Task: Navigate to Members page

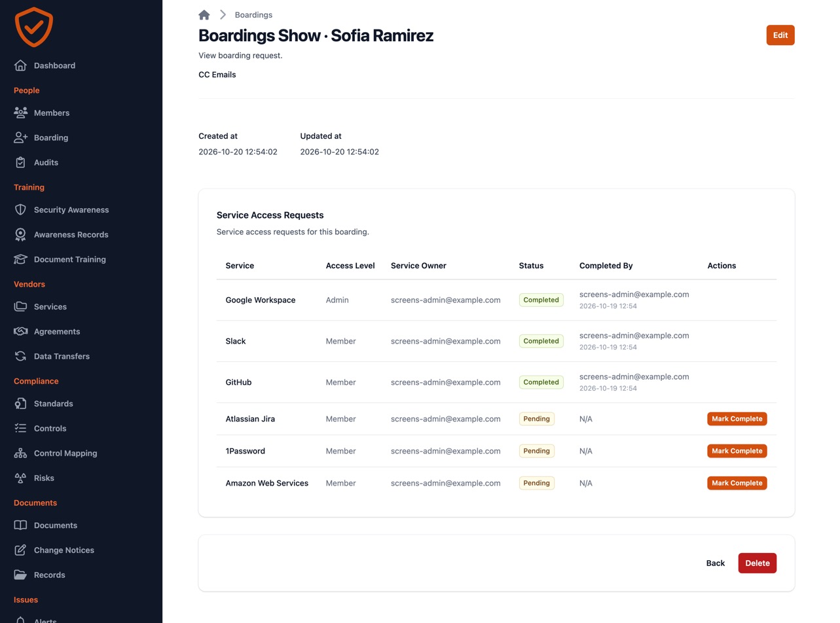Action: tap(52, 113)
